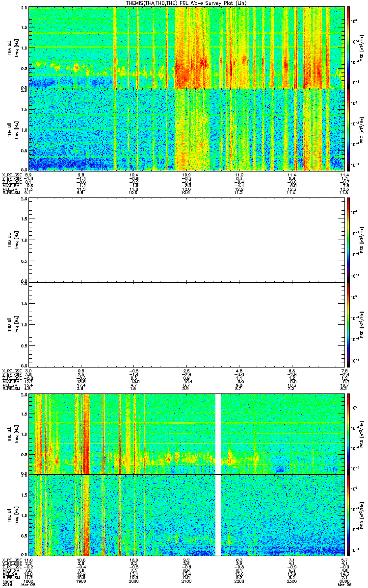Viewport: 368px width, 588px height.
Task: Click the 'hhmm' axis unit label
Action: click(x=7, y=581)
